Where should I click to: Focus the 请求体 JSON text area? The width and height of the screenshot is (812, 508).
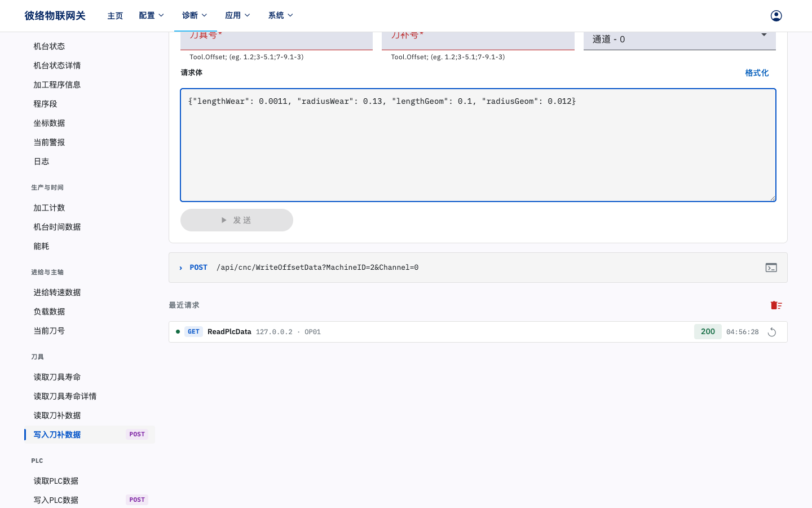coord(478,145)
